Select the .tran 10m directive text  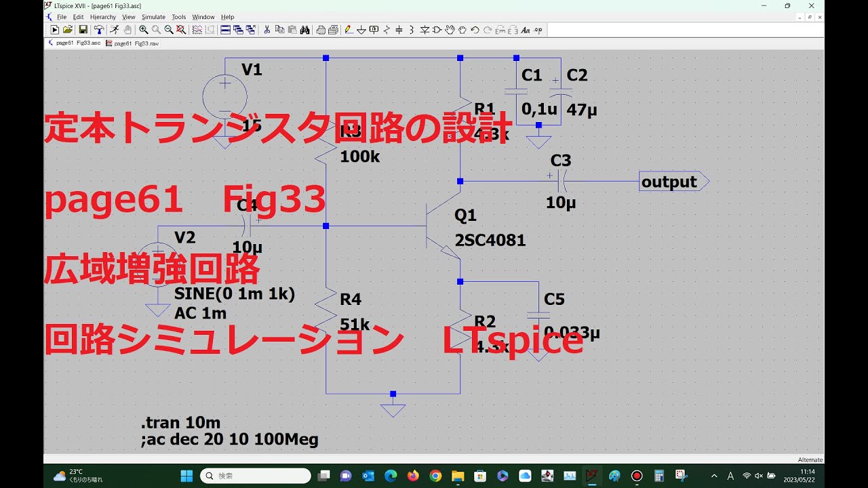point(180,424)
